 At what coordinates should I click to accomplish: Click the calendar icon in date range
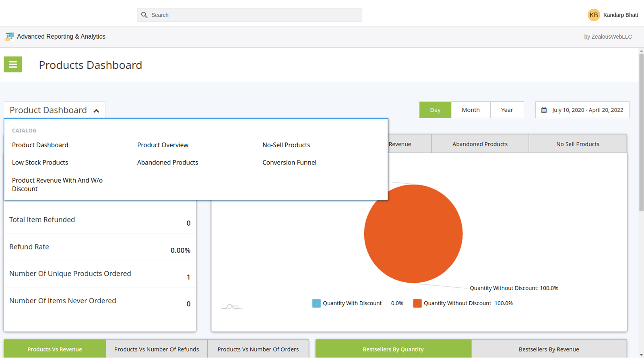[x=544, y=110]
